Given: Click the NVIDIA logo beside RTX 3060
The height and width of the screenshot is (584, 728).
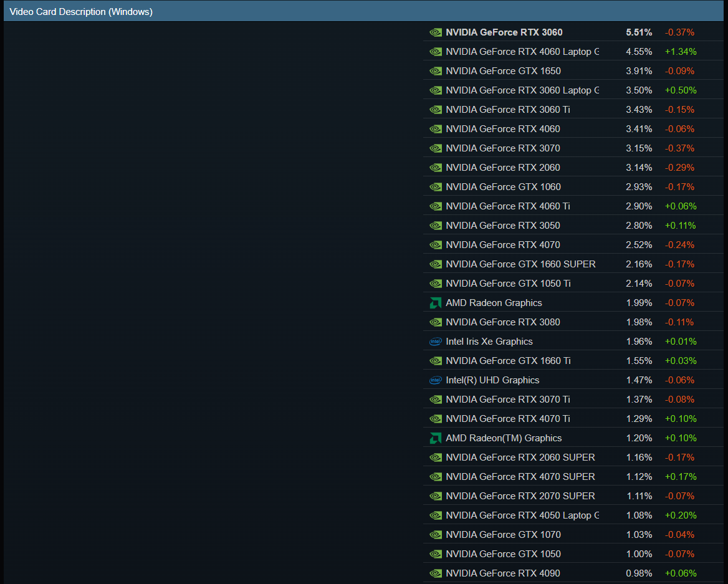Looking at the screenshot, I should [436, 32].
